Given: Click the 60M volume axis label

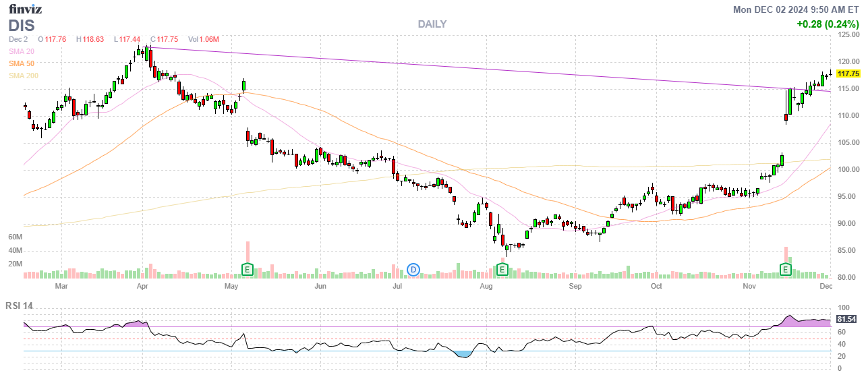Looking at the screenshot, I should coord(15,237).
